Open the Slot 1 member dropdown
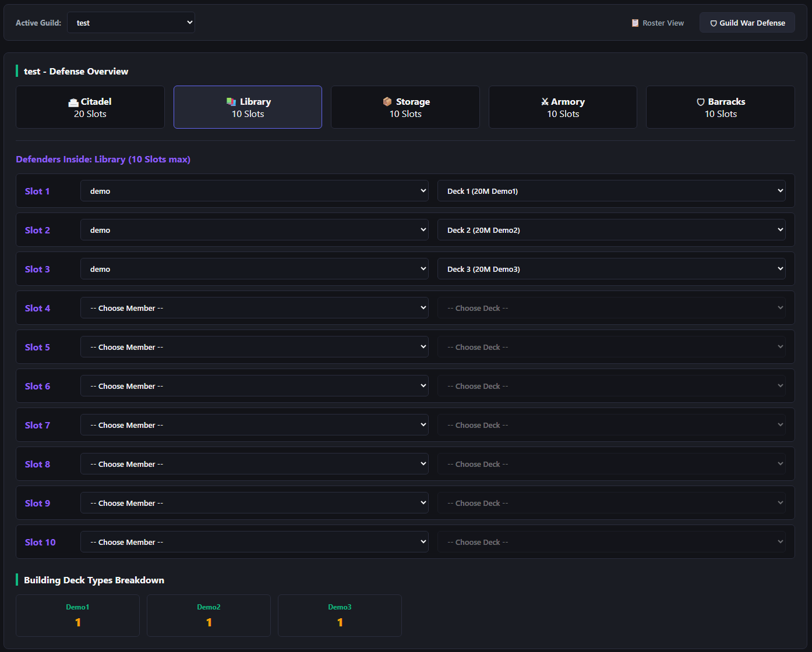This screenshot has width=812, height=652. click(x=255, y=191)
